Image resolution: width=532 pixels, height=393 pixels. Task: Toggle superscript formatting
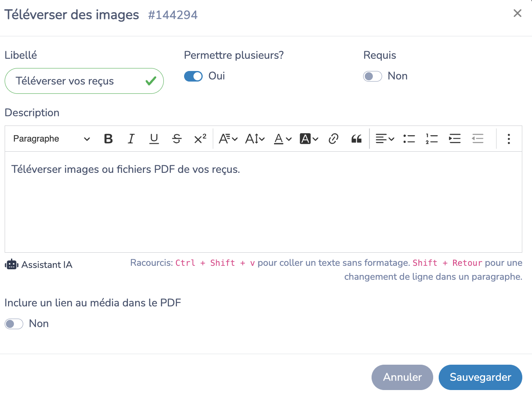click(x=200, y=139)
